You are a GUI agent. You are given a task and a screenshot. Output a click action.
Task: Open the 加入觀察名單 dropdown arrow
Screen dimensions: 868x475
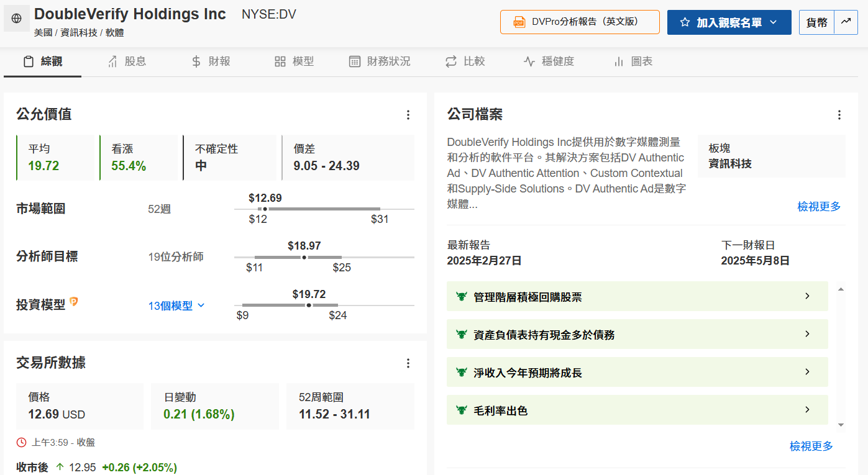(774, 22)
